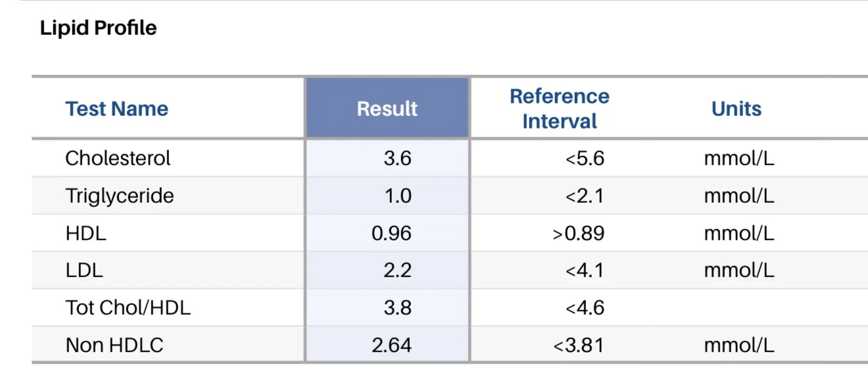
Task: Select the Reference Interval column header
Action: click(560, 109)
